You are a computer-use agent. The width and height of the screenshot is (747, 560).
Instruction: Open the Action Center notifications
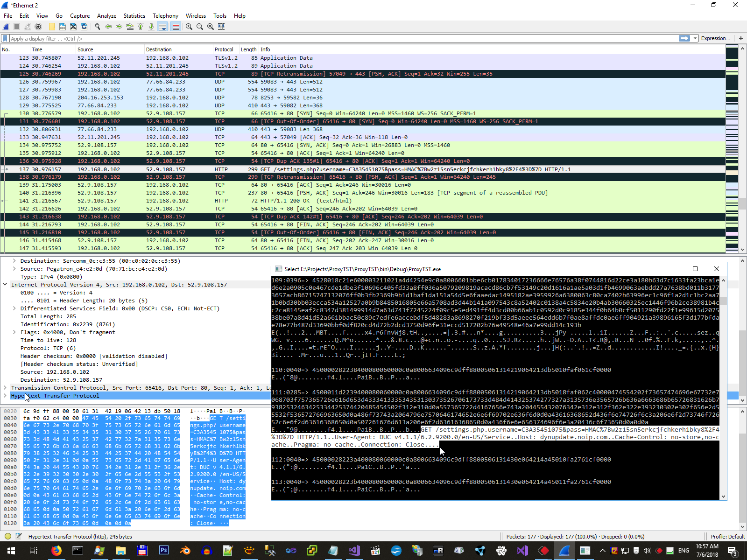tap(733, 551)
